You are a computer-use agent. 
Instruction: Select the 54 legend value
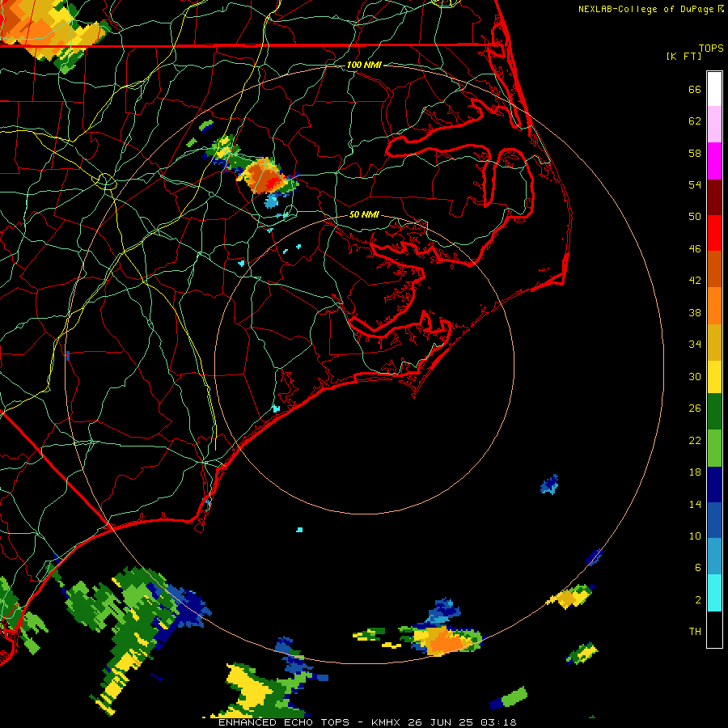695,184
